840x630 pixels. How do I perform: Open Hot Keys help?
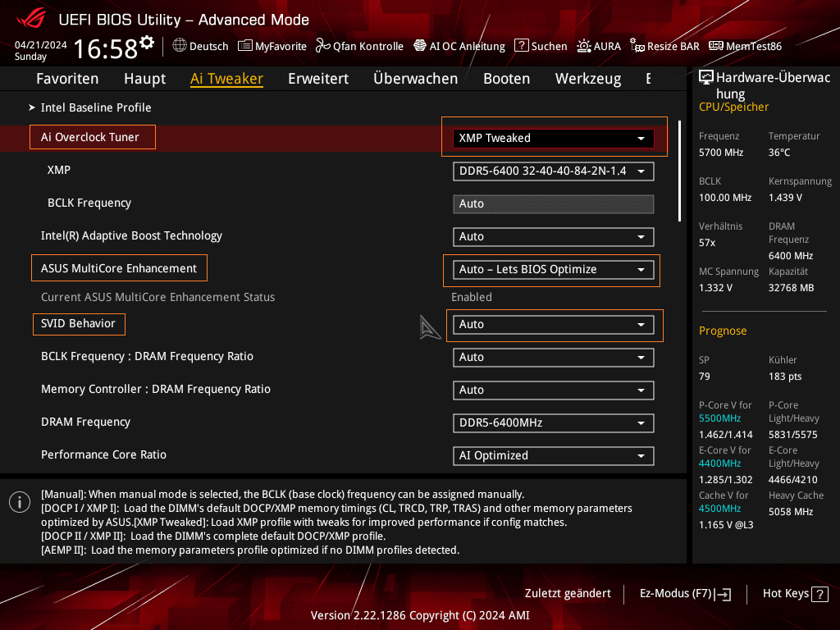(x=795, y=594)
